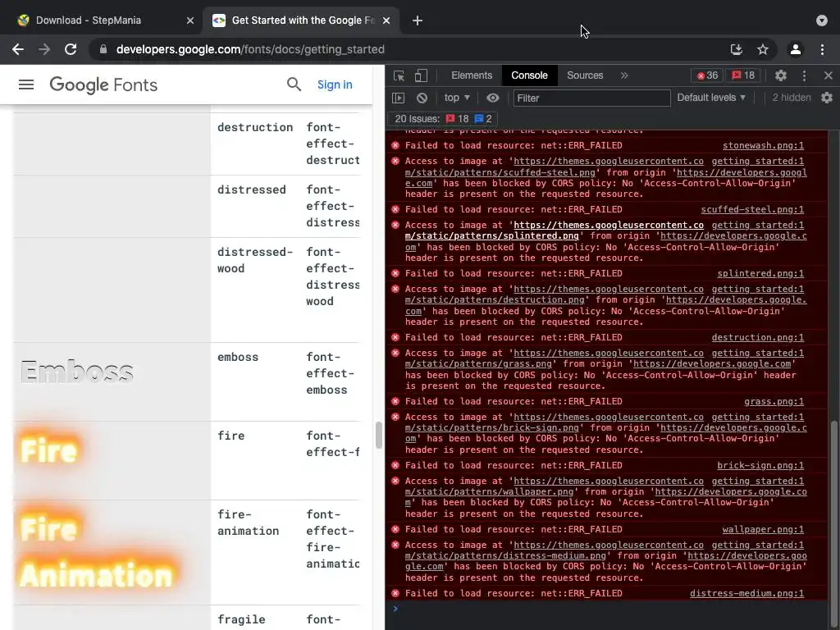Open the splintered.png:1 source link
The height and width of the screenshot is (630, 840).
760,274
